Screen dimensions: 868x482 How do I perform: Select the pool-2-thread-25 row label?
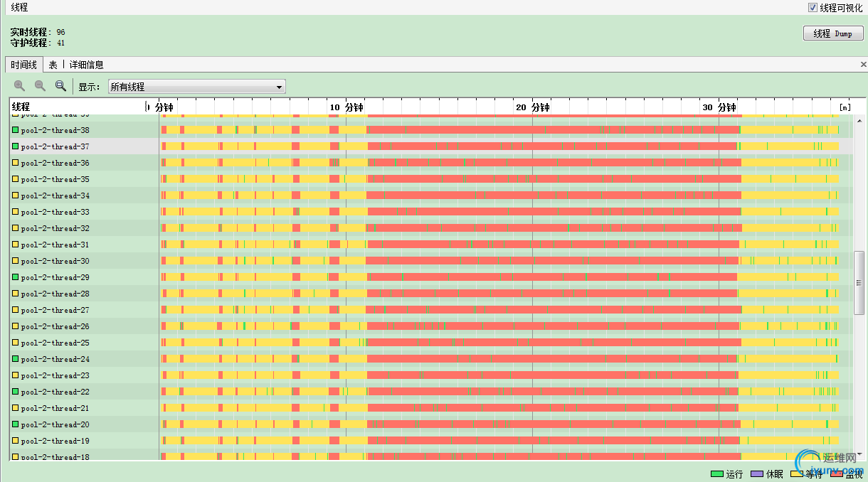55,343
